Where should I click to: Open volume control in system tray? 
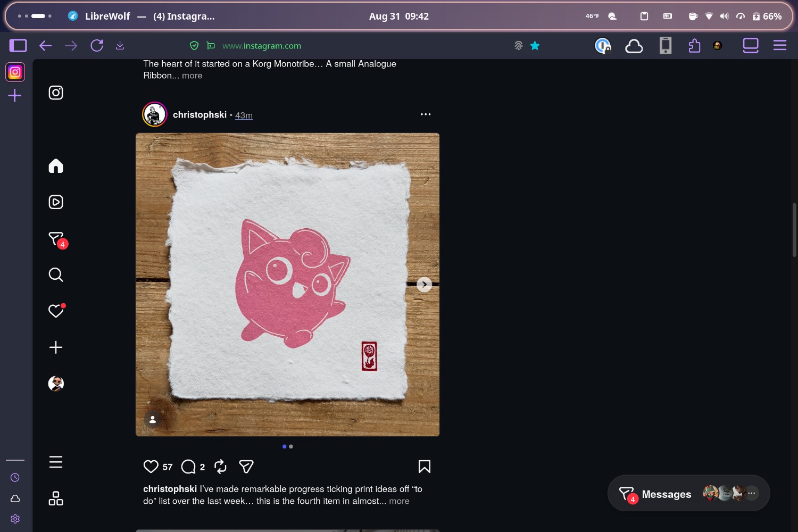[724, 16]
